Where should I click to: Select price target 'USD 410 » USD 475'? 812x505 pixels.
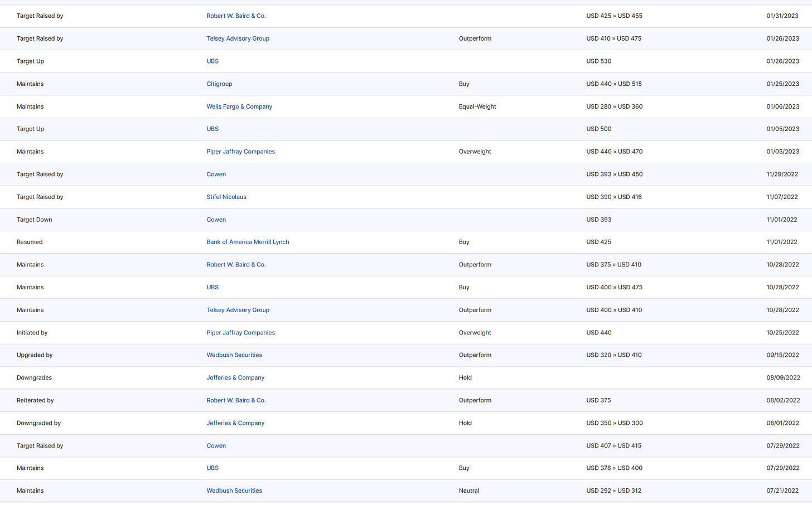[x=613, y=38]
